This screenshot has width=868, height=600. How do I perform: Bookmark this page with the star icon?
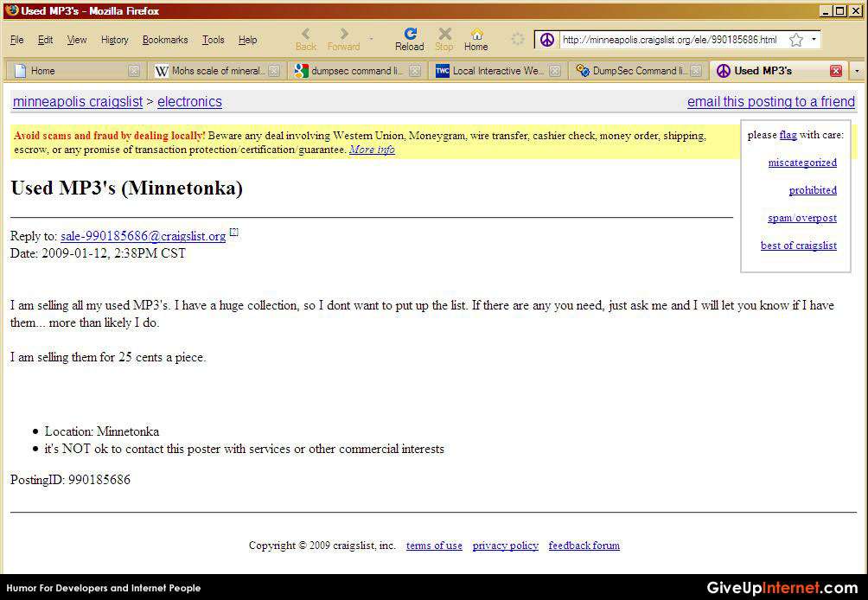(x=796, y=40)
